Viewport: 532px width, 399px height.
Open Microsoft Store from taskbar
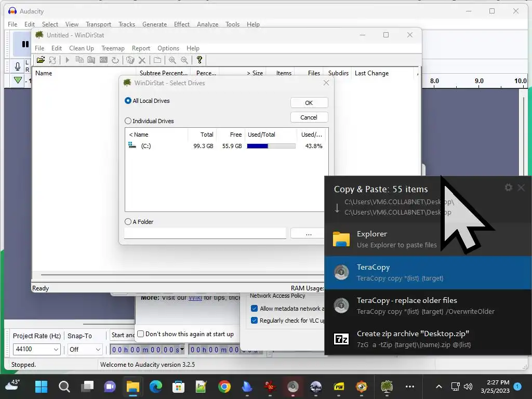(x=179, y=387)
